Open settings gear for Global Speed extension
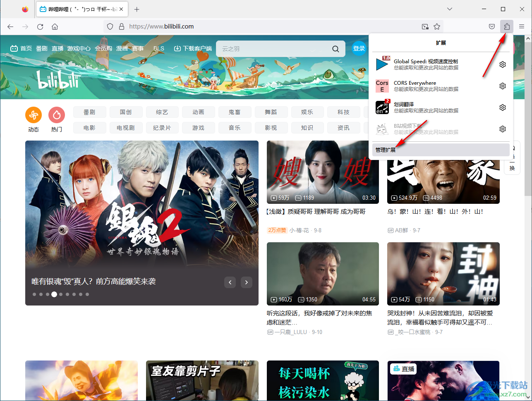 click(x=503, y=64)
